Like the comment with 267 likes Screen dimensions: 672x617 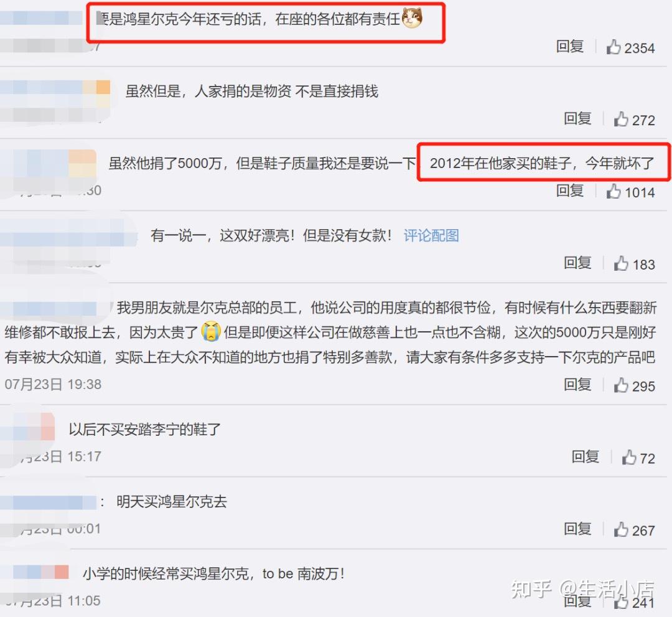pyautogui.click(x=621, y=529)
